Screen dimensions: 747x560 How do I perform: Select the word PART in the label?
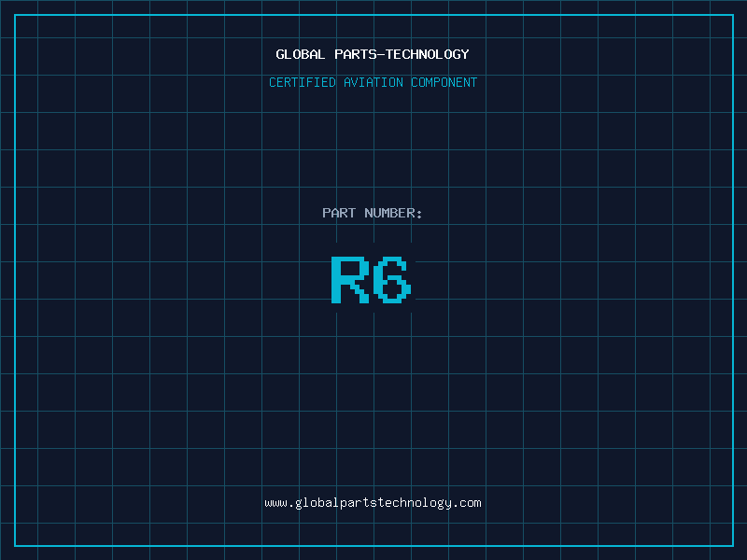[x=339, y=214]
